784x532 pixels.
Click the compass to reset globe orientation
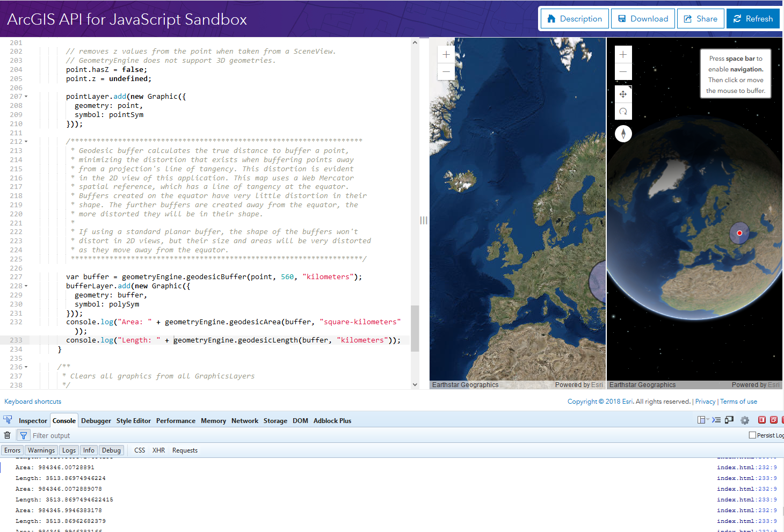point(623,134)
